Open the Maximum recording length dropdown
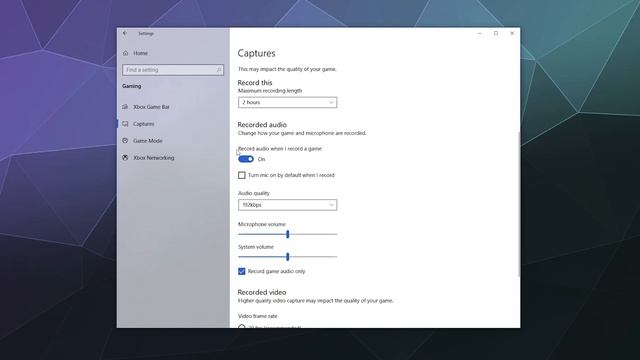 [287, 102]
